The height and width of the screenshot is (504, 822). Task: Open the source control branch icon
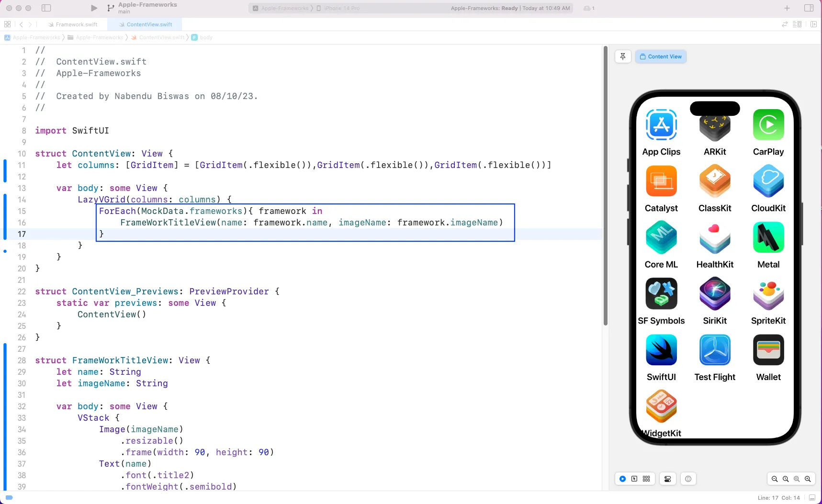(111, 8)
